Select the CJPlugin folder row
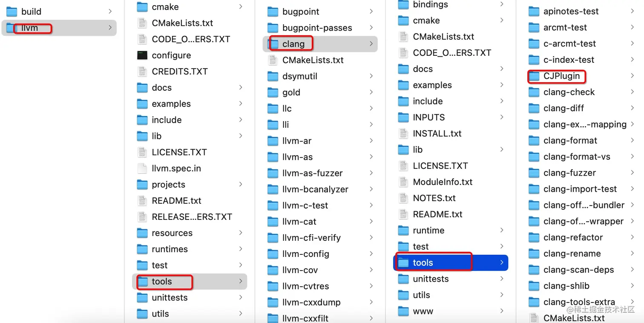The width and height of the screenshot is (644, 323). pyautogui.click(x=581, y=76)
